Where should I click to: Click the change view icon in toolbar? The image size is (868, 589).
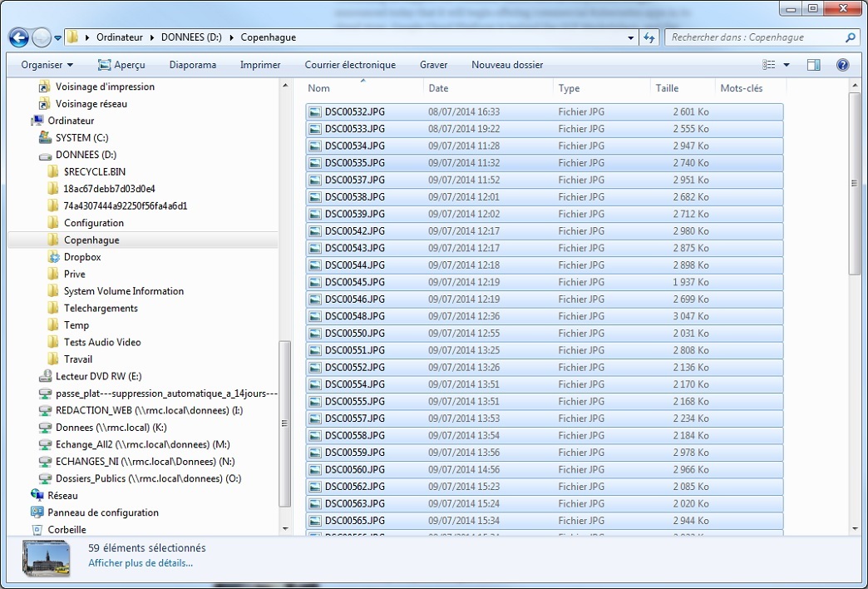point(769,65)
